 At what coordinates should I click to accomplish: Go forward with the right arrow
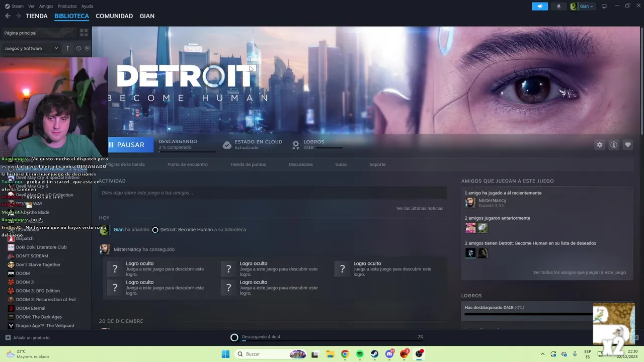tap(18, 16)
